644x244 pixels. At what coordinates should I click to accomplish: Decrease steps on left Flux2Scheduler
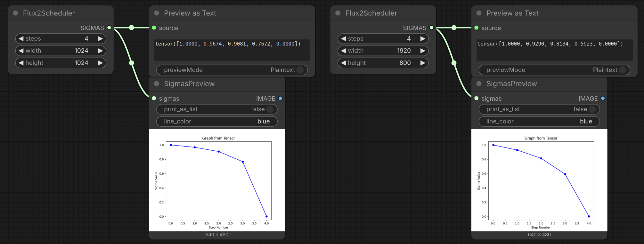[x=21, y=38]
